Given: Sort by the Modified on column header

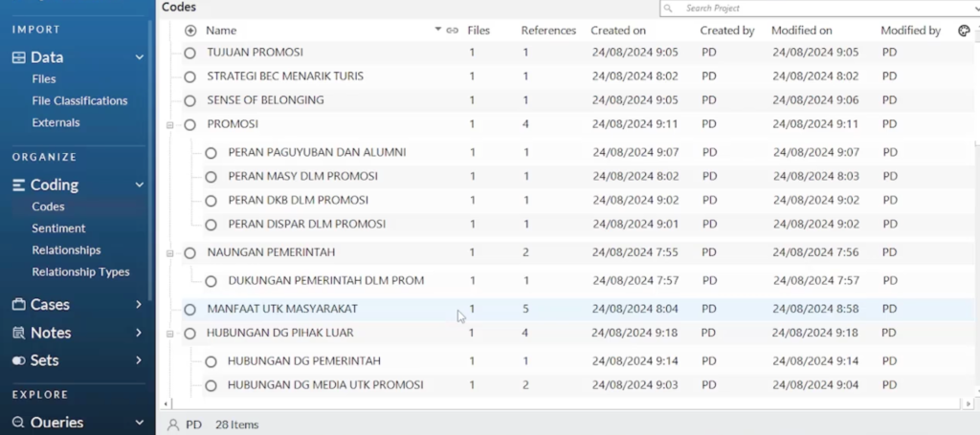Looking at the screenshot, I should click(x=802, y=31).
